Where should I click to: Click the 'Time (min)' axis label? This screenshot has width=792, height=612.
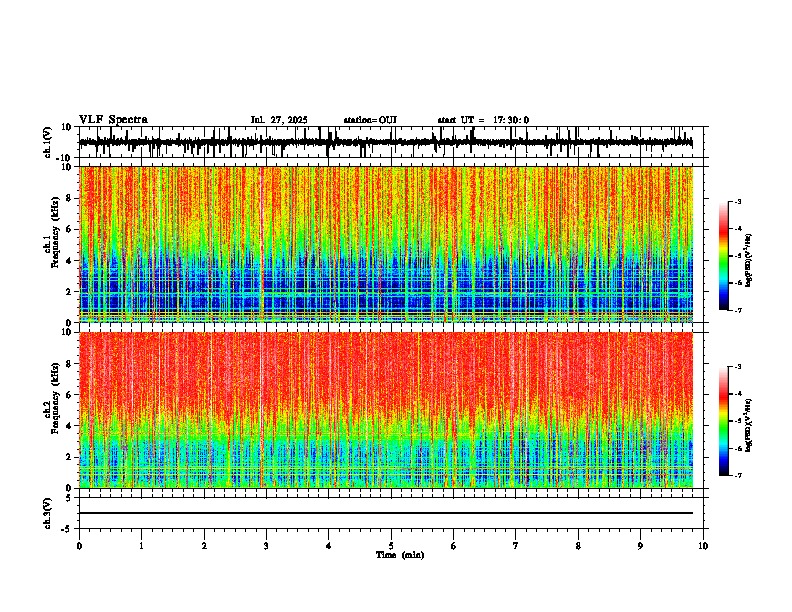tap(400, 555)
